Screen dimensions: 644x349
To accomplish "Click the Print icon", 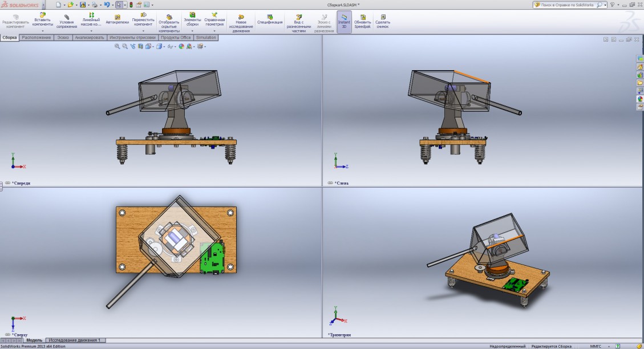I will (x=95, y=5).
